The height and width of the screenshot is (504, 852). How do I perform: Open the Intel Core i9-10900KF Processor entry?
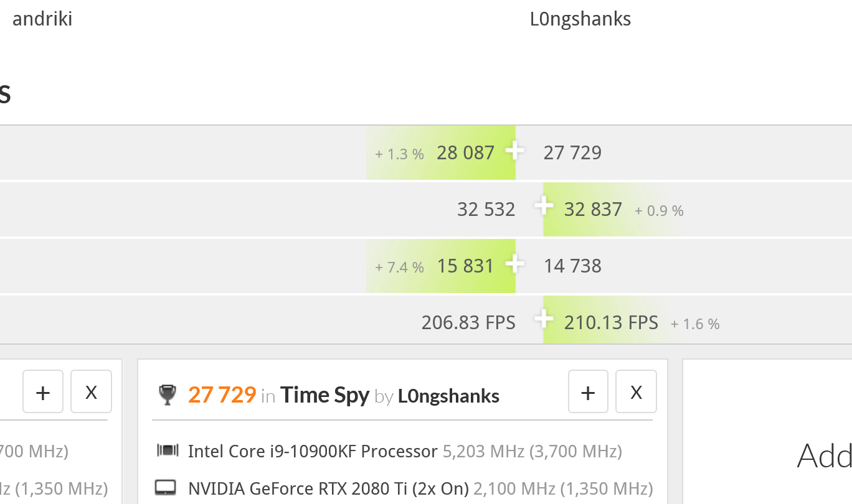313,451
